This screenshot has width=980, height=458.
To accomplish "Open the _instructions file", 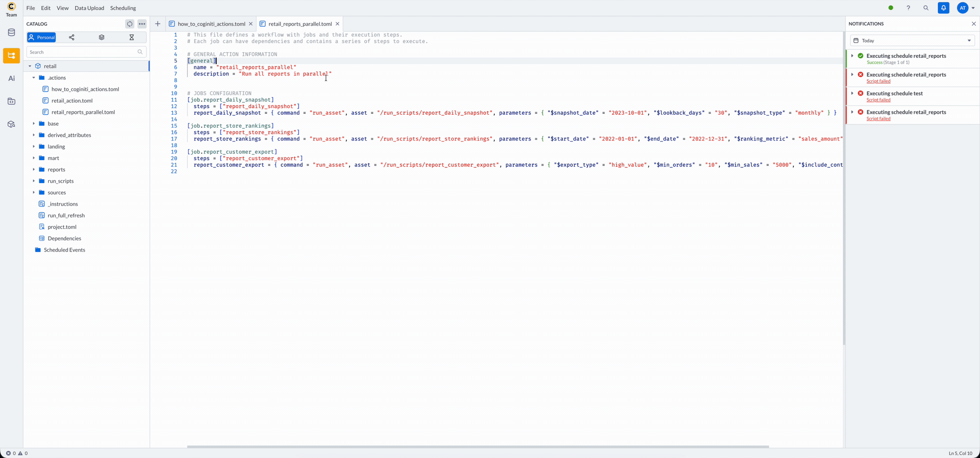I will coord(63,204).
